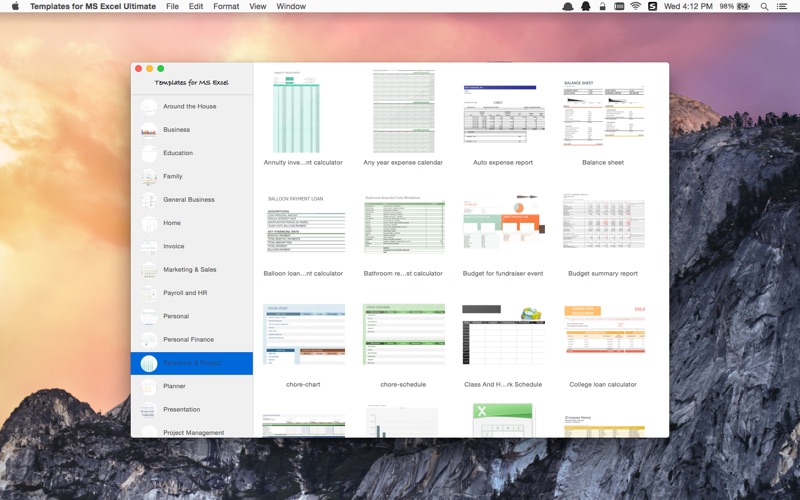Click the Budget summary report caption

pyautogui.click(x=603, y=274)
